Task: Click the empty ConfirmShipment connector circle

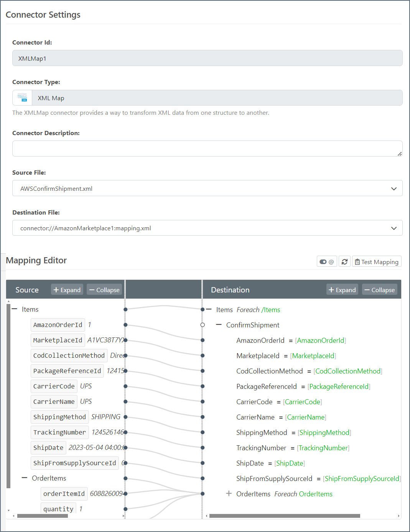Action: pyautogui.click(x=203, y=325)
